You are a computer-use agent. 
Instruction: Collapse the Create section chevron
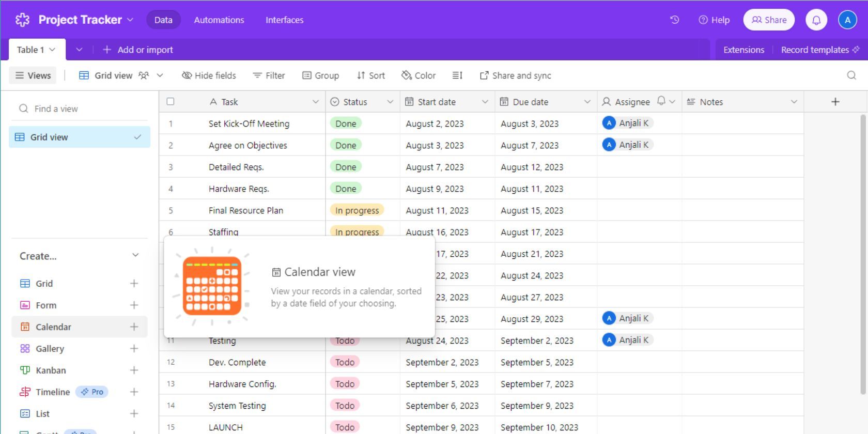click(135, 255)
